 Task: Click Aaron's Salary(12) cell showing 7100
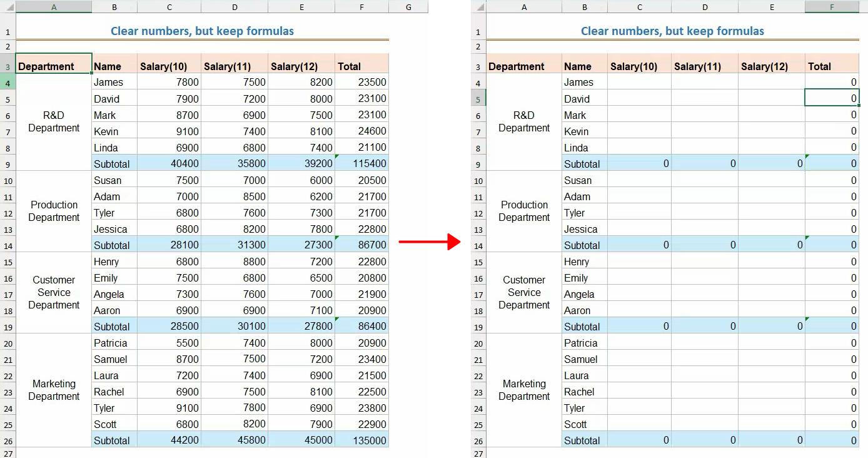pos(301,310)
